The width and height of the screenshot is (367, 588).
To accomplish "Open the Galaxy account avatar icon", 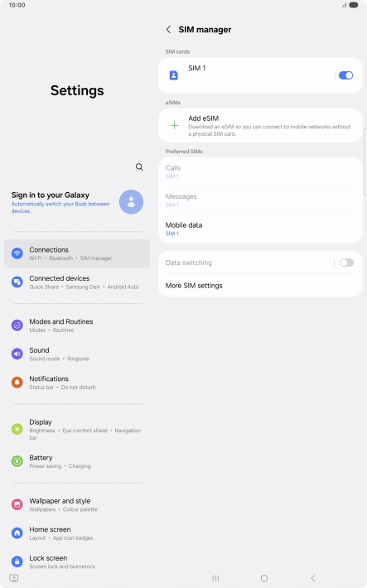I will [x=132, y=202].
